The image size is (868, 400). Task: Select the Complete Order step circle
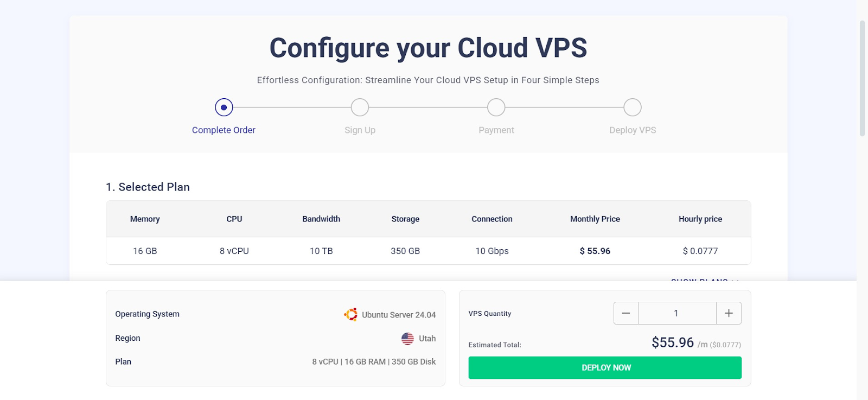pyautogui.click(x=224, y=107)
